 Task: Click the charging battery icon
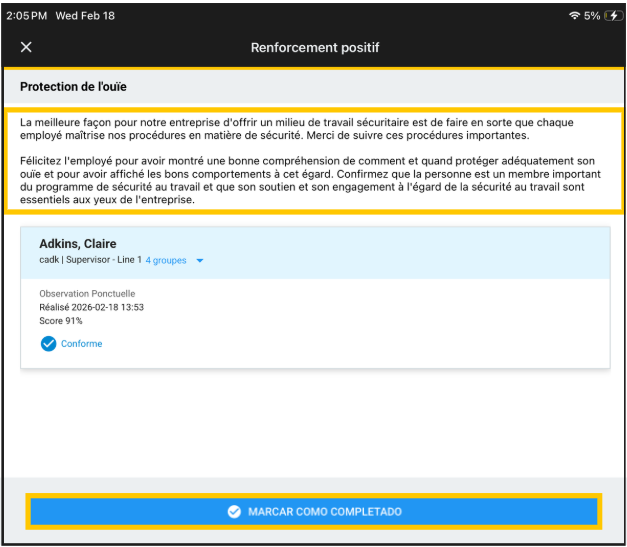coord(612,16)
